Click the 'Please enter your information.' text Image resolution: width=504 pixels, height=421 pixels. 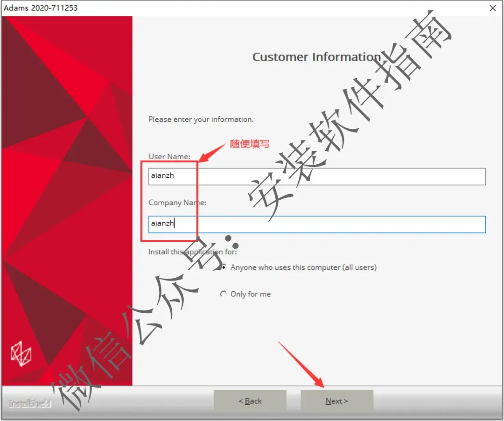pos(201,119)
